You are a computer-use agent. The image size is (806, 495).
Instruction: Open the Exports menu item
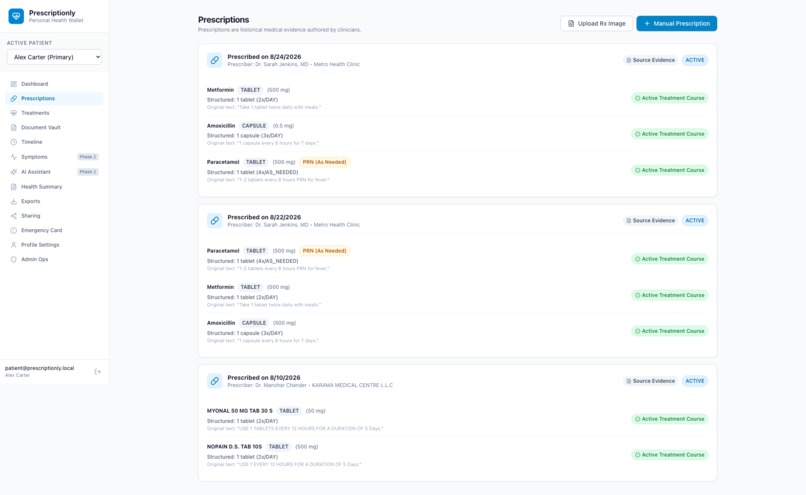click(54, 201)
